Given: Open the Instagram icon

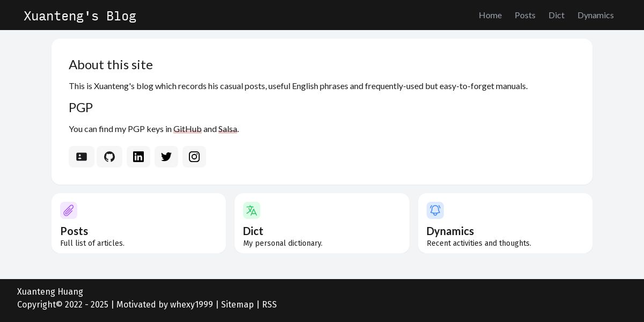Looking at the screenshot, I should point(194,157).
